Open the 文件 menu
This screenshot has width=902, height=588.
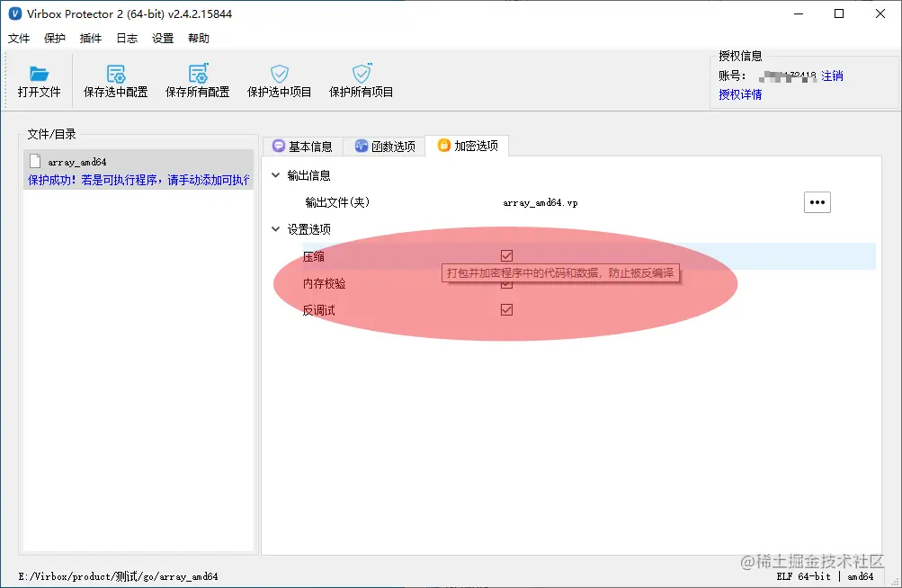[x=18, y=39]
